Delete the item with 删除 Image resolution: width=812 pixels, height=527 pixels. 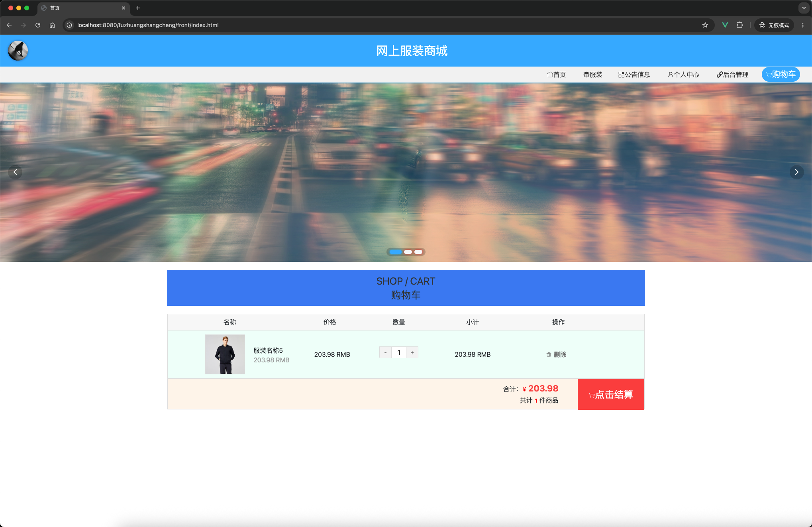point(556,354)
